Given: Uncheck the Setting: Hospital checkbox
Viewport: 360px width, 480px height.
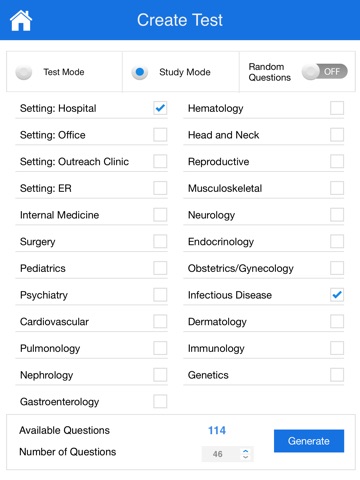Looking at the screenshot, I should point(160,108).
